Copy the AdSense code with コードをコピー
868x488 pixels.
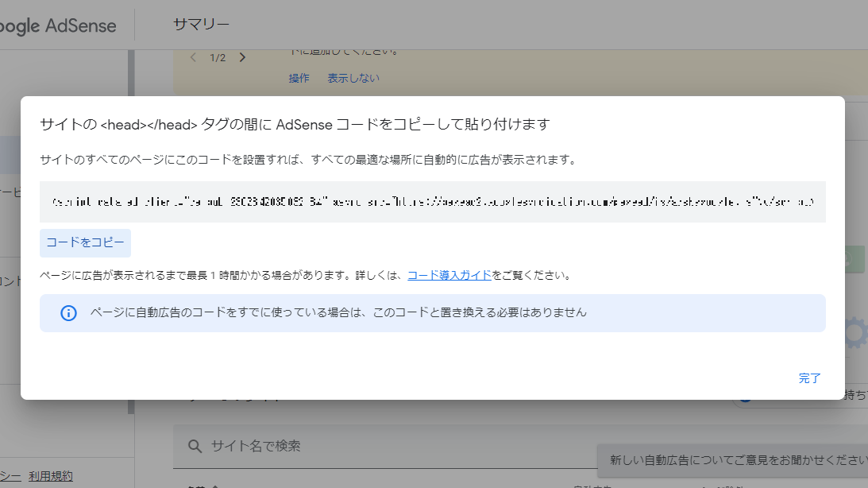point(85,242)
